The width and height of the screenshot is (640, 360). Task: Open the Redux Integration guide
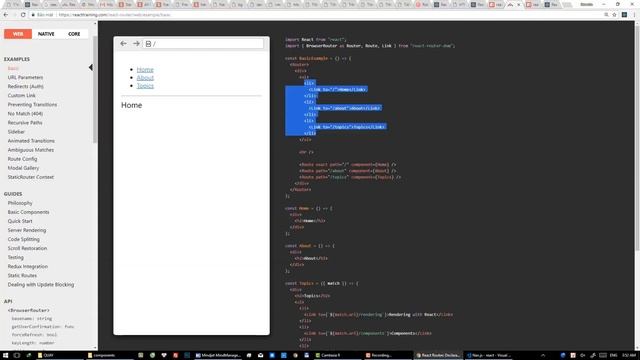click(x=28, y=267)
